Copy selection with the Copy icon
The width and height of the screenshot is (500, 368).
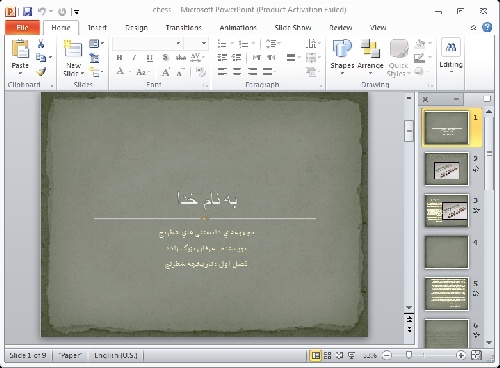pos(41,57)
